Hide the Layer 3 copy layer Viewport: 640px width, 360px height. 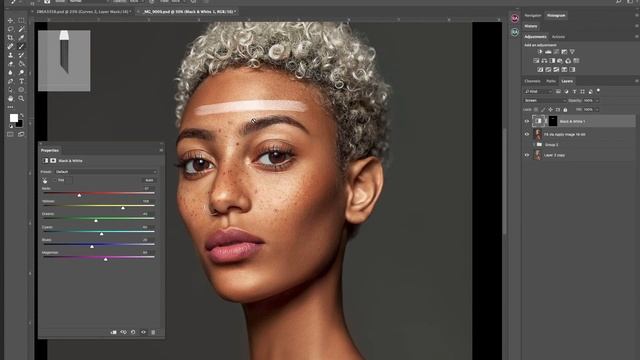[527, 155]
